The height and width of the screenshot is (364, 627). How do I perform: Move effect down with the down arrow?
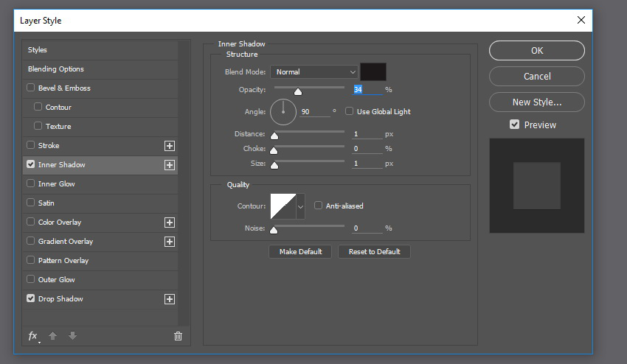pyautogui.click(x=72, y=335)
